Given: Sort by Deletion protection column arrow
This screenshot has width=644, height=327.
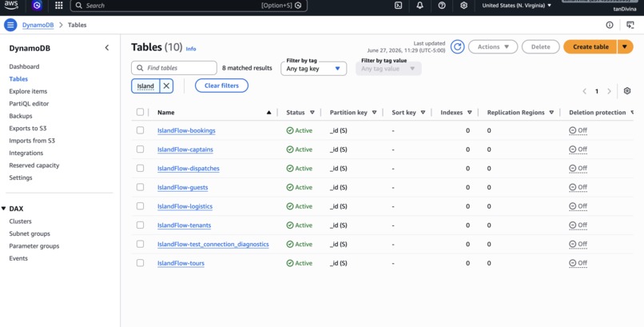Looking at the screenshot, I should click(632, 112).
